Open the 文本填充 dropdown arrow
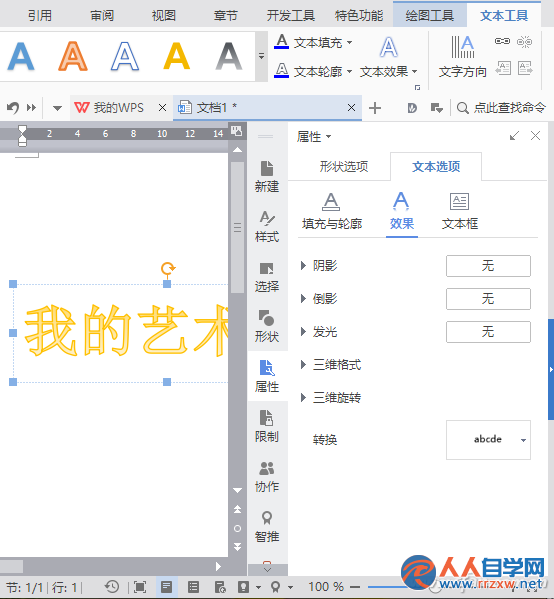554x599 pixels. click(349, 42)
